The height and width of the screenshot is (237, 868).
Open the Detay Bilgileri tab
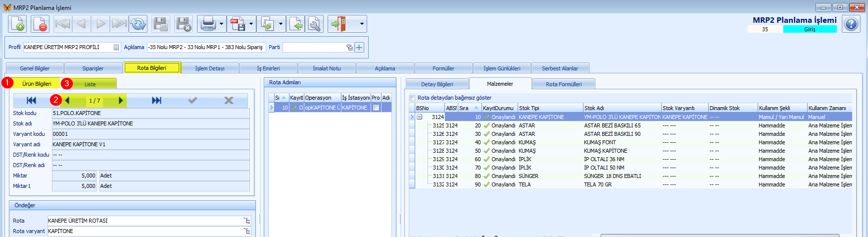tap(437, 84)
